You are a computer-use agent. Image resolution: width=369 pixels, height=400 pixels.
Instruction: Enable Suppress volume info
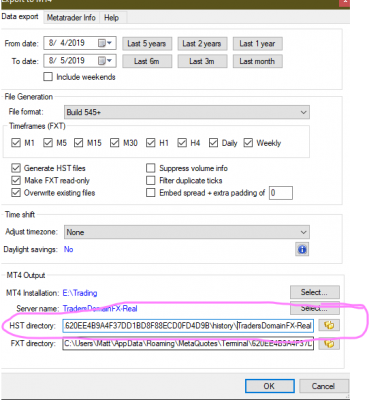(x=151, y=168)
